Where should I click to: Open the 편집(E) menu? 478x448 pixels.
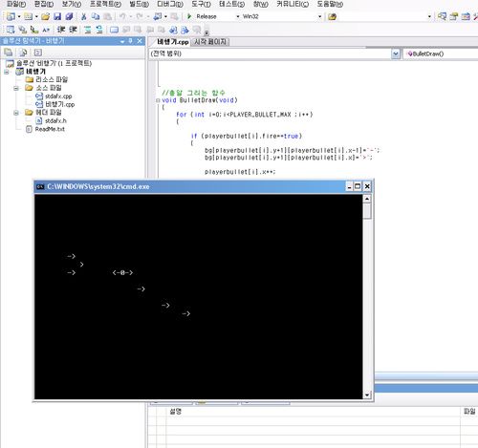click(44, 4)
